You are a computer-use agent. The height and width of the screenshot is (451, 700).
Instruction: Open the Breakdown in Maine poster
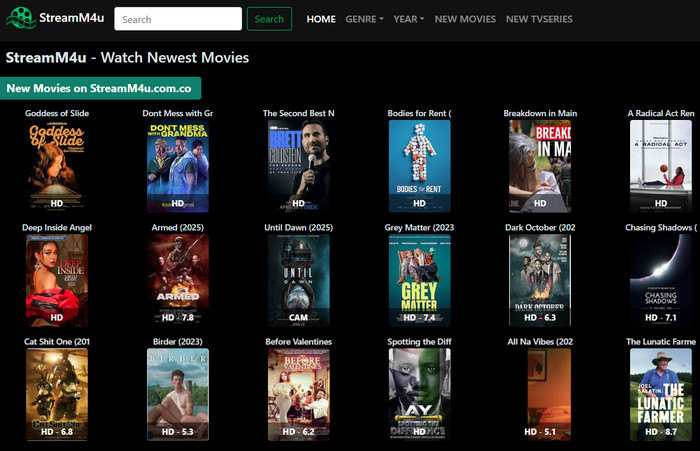coord(540,166)
